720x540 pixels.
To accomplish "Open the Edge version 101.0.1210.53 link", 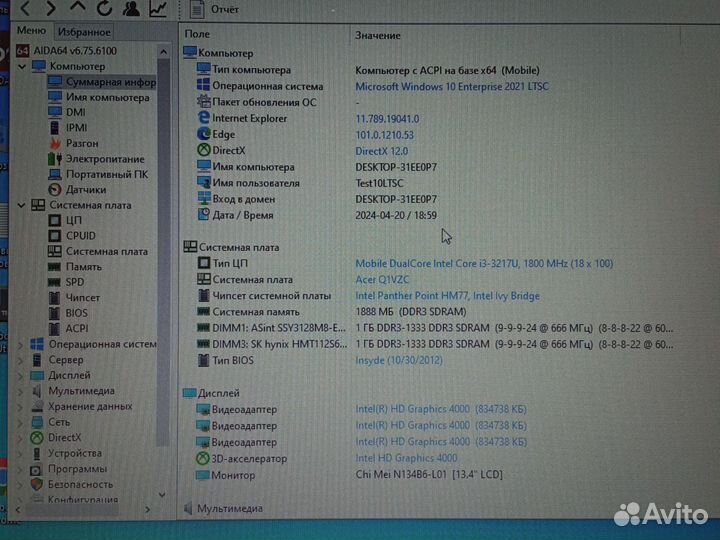I will click(x=384, y=135).
